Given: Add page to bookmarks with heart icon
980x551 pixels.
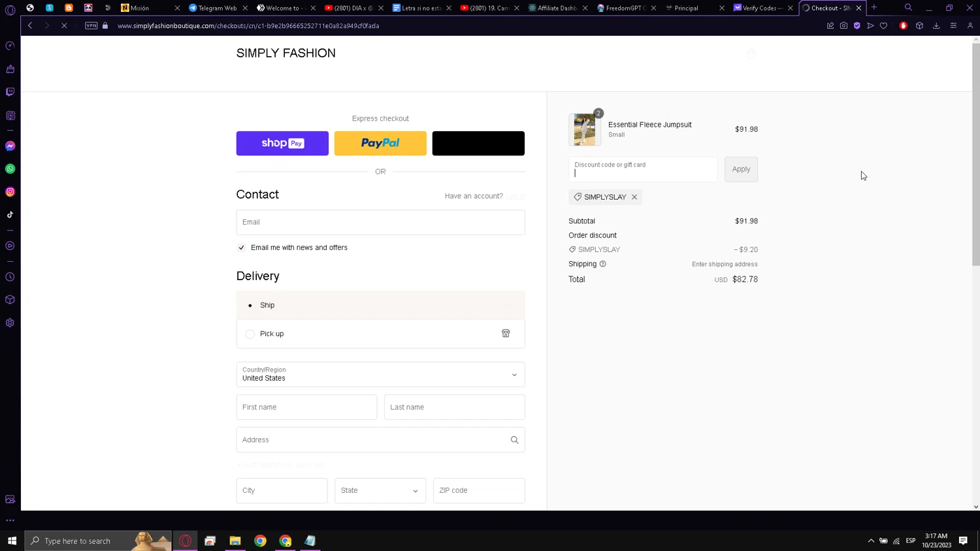Looking at the screenshot, I should click(x=883, y=25).
